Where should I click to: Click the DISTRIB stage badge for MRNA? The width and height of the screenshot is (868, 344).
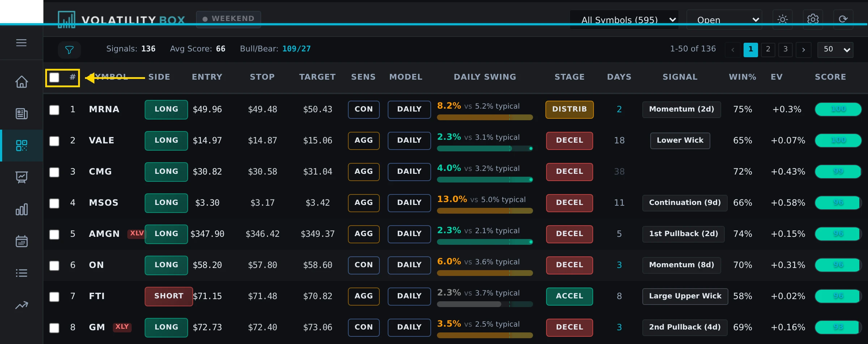pos(570,109)
